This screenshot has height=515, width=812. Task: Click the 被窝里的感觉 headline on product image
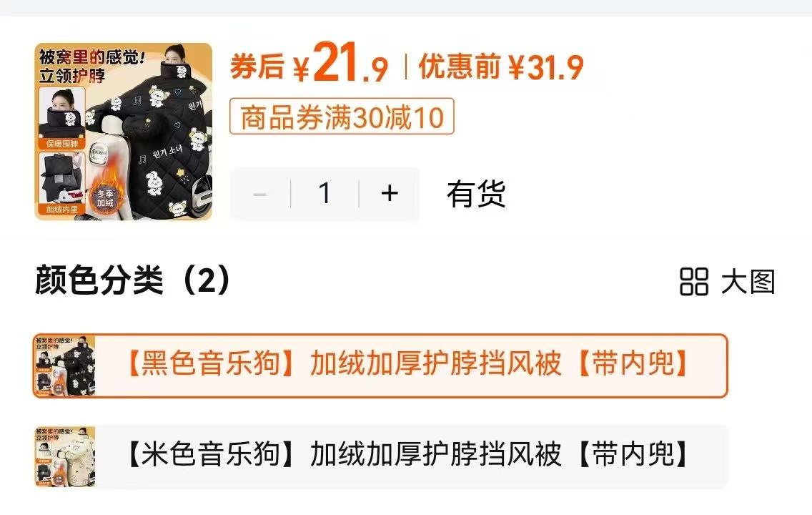click(x=92, y=57)
